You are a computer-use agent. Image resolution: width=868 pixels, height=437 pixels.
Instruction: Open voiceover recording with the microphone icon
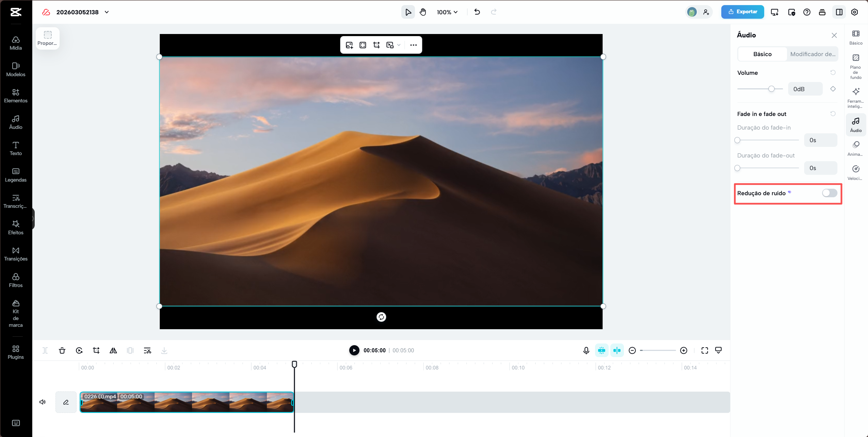(586, 350)
